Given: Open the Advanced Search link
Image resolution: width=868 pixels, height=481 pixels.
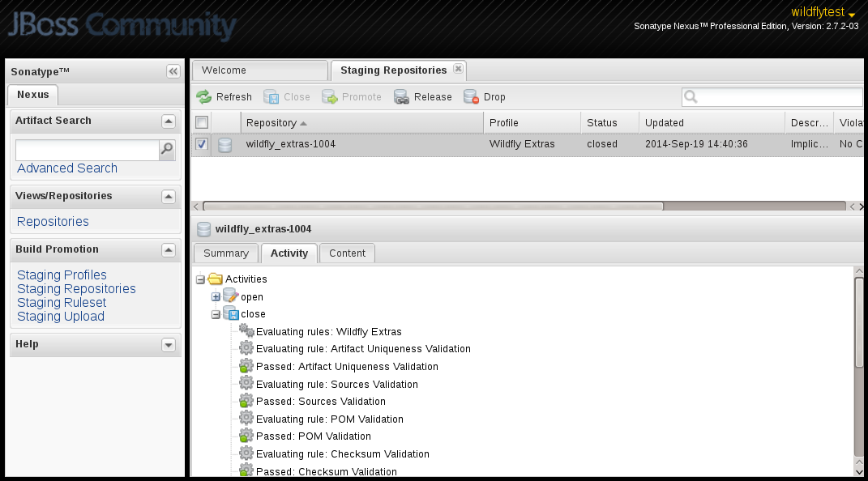Looking at the screenshot, I should (x=67, y=168).
